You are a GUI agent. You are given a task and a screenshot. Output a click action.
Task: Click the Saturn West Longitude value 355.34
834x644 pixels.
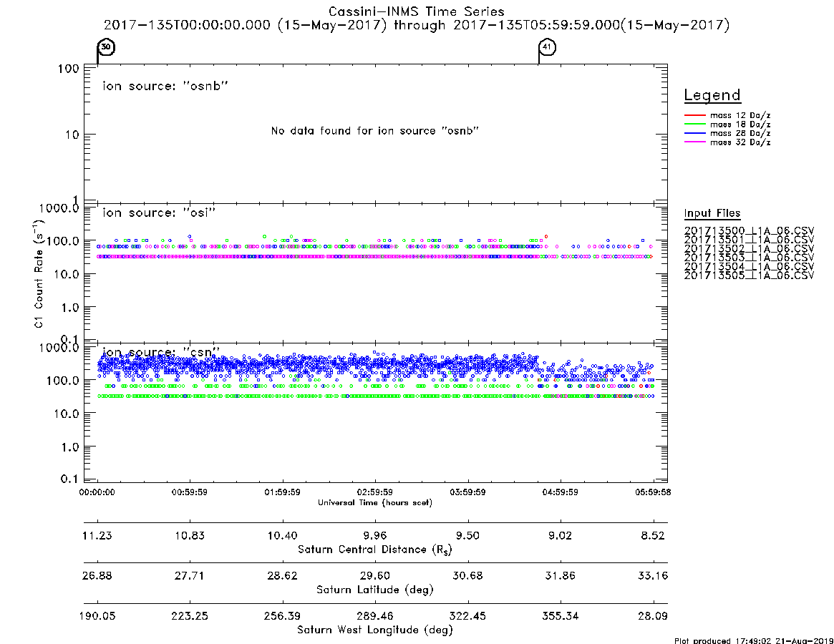pos(560,616)
